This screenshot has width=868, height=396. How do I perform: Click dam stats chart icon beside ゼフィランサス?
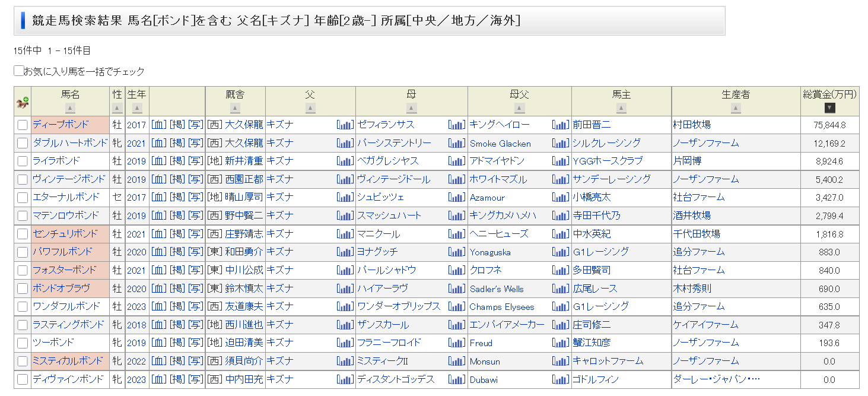point(456,125)
